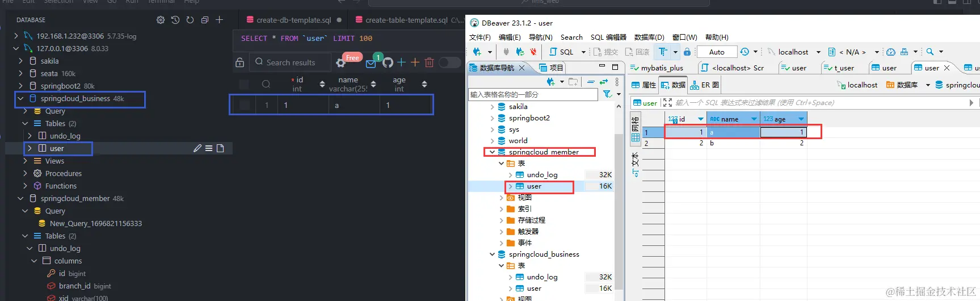The width and height of the screenshot is (980, 301).
Task: Open result settings gear with Free badge
Action: 340,62
